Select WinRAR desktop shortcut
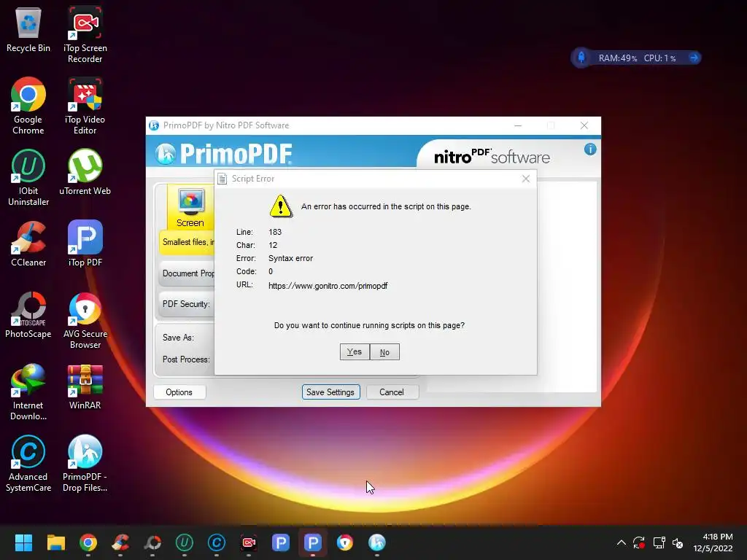747x560 pixels. click(85, 386)
